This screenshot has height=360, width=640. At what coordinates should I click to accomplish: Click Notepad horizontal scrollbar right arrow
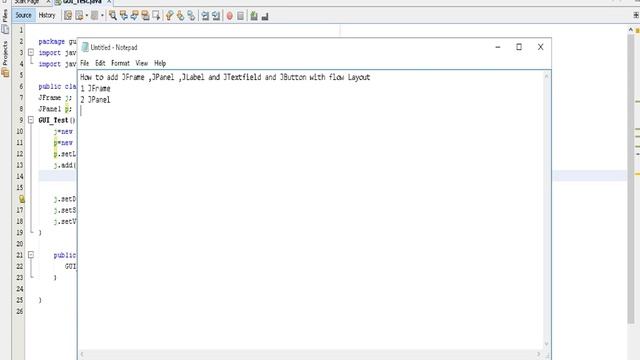[x=538, y=354]
